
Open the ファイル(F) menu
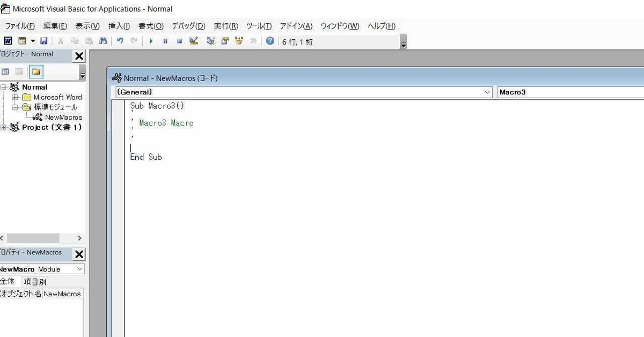tap(20, 26)
